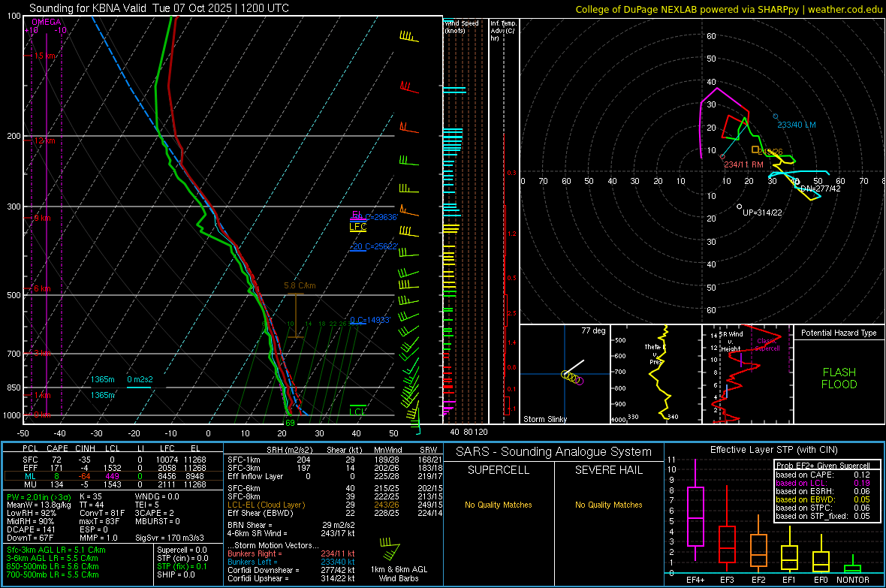Click the Eff Inflow Layer row
The height and width of the screenshot is (588, 886).
[x=335, y=476]
